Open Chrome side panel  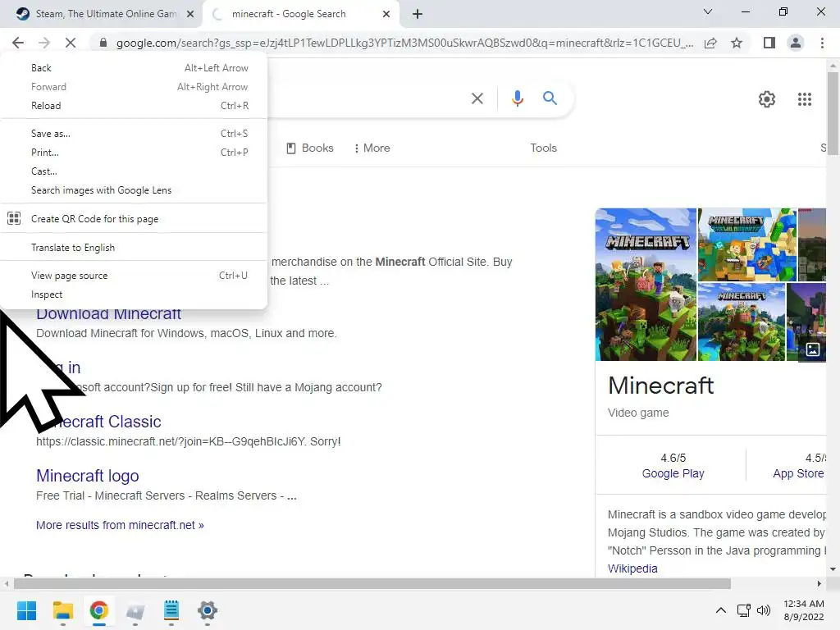click(769, 43)
